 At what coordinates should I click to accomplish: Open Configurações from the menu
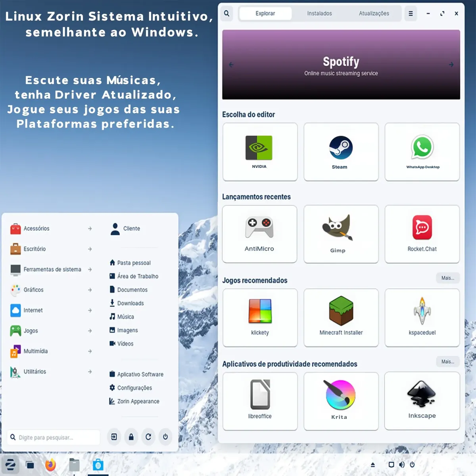click(131, 388)
